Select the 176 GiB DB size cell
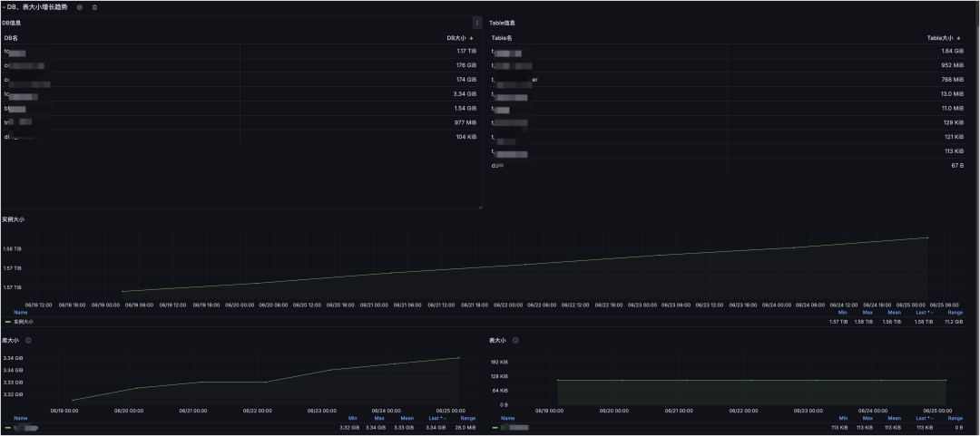The height and width of the screenshot is (436, 980). point(466,65)
